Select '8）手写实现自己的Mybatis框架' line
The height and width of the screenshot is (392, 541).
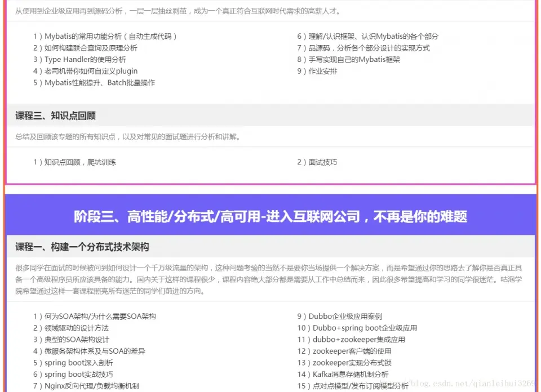coord(348,59)
